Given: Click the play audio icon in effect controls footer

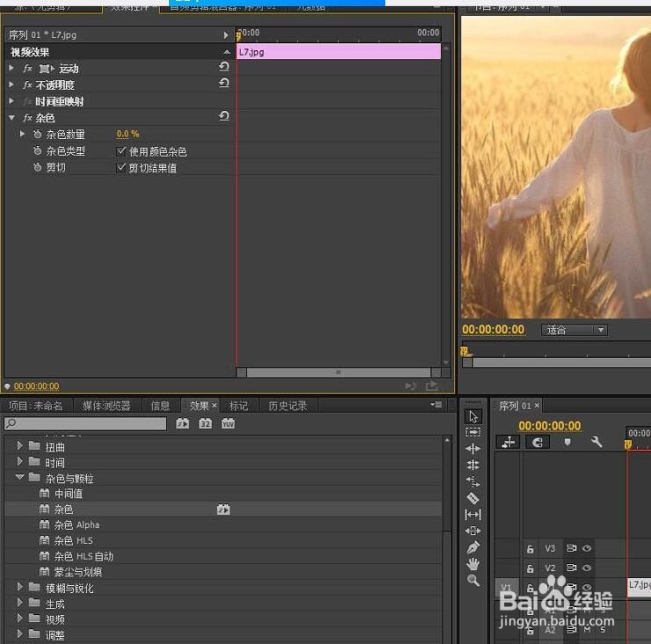Looking at the screenshot, I should coord(411,386).
